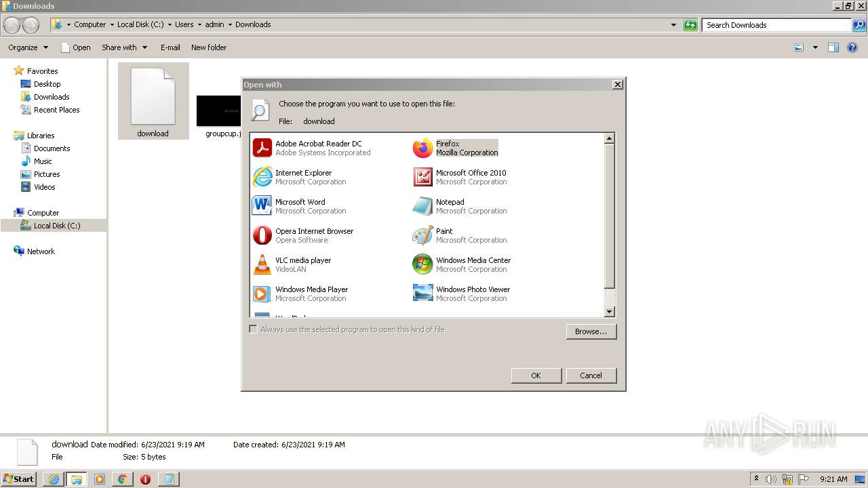868x488 pixels.
Task: Select VLC media player icon
Action: (262, 264)
